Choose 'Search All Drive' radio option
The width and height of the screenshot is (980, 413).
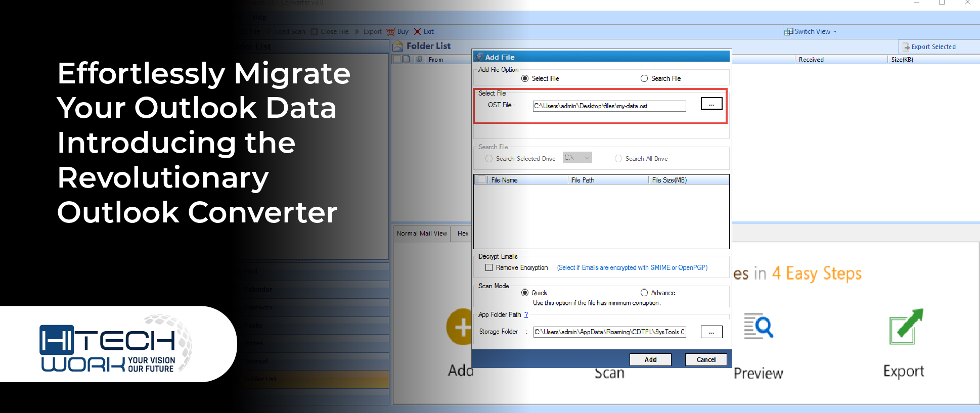618,159
